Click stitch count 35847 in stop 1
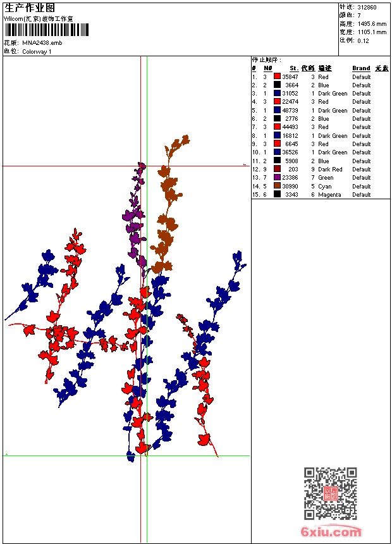Screen dimensions: 392x544 [290, 77]
